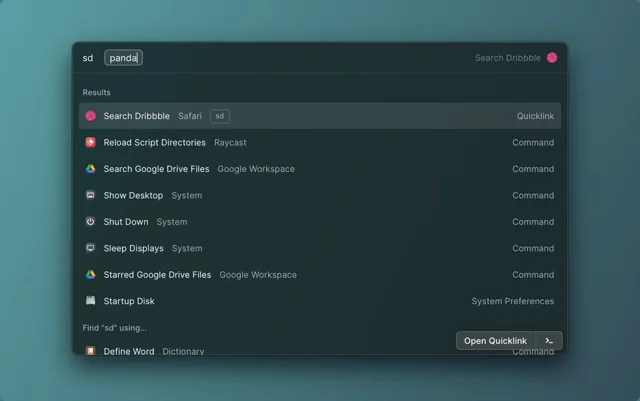This screenshot has height=401, width=640.
Task: Click the Raycast subtitle text
Action: (230, 143)
